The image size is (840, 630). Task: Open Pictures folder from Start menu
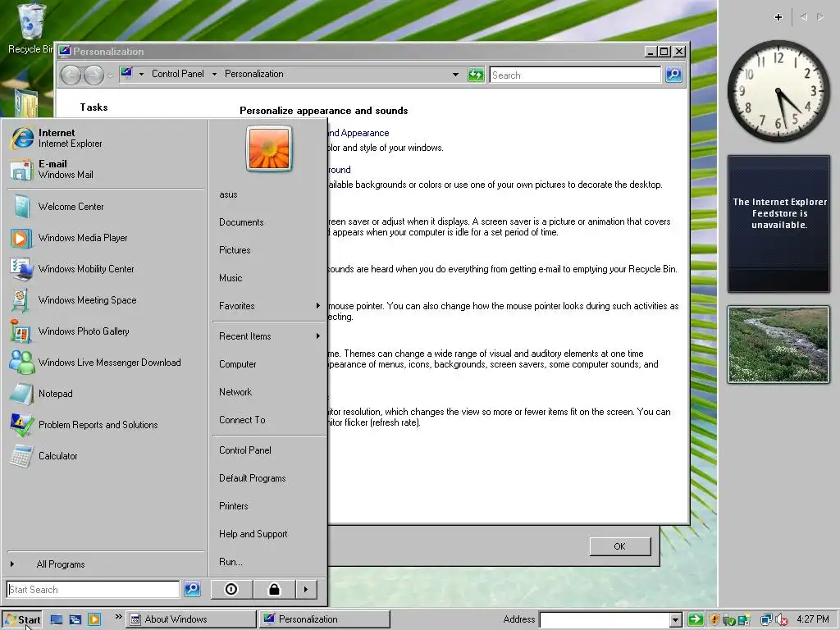tap(235, 250)
